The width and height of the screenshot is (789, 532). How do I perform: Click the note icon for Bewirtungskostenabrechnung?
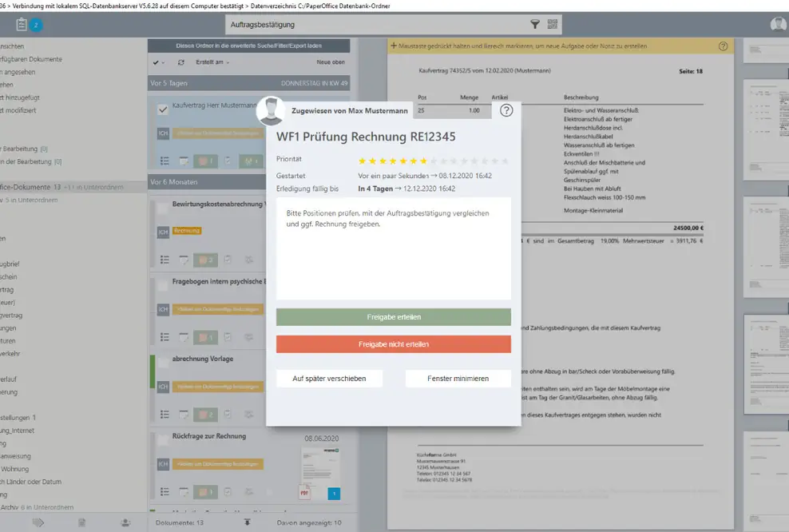tap(184, 260)
